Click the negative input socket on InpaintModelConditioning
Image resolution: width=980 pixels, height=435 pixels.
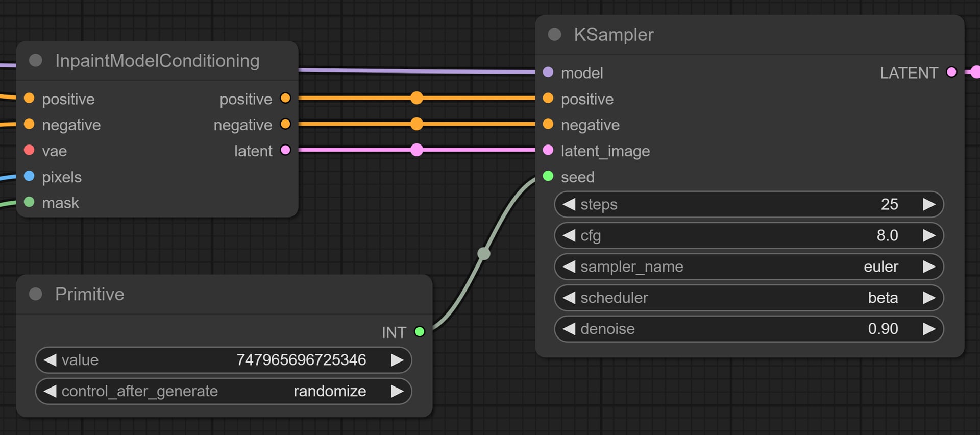coord(29,124)
